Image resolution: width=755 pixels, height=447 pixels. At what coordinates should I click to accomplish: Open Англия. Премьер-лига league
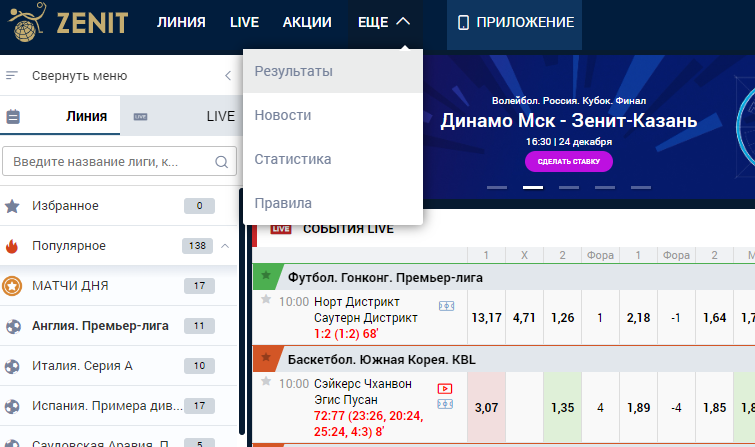click(x=119, y=326)
